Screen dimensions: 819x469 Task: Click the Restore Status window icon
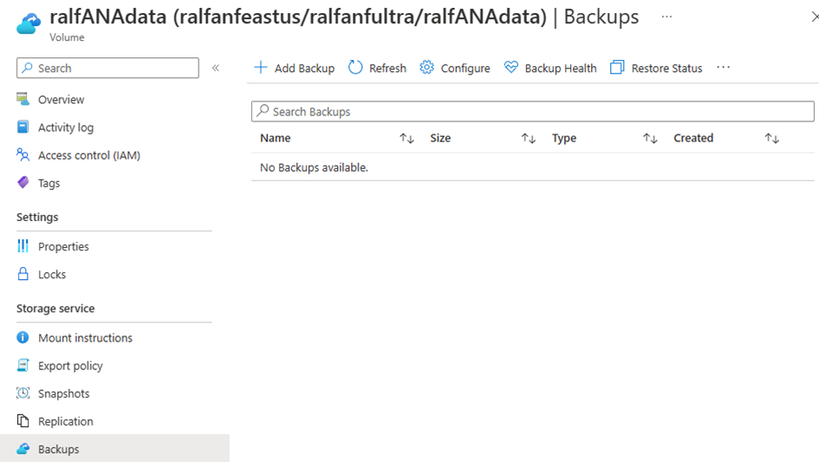coord(617,68)
